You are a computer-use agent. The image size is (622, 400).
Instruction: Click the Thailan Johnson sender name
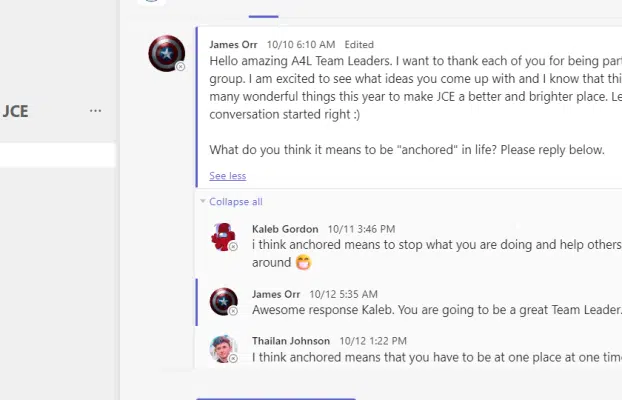(x=290, y=341)
